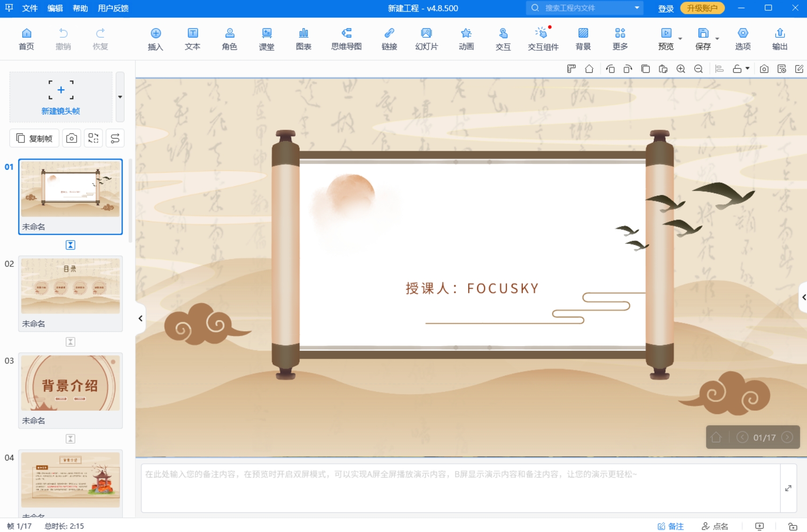
Task: Click the paste icon above canvas
Action: point(663,69)
